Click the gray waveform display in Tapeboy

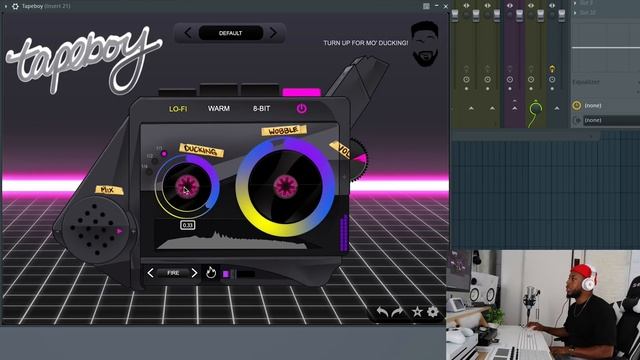[x=232, y=240]
